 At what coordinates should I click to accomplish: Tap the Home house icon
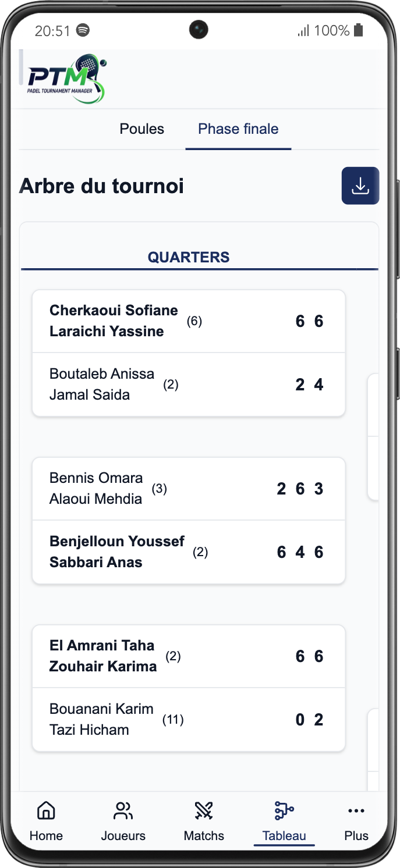46,810
